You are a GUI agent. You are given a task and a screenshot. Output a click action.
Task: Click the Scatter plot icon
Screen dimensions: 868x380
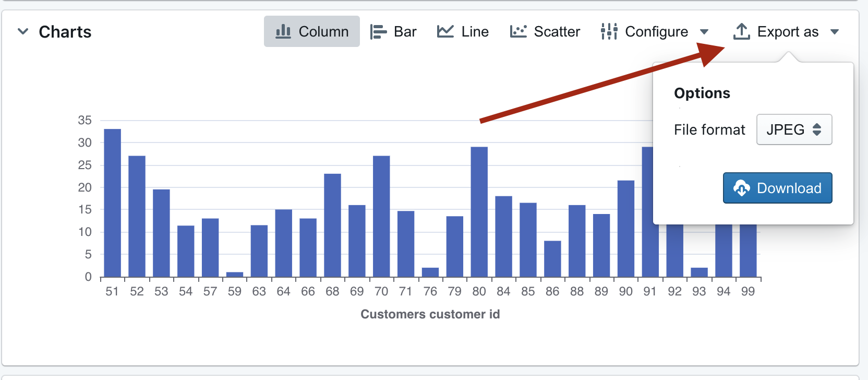[x=518, y=32]
